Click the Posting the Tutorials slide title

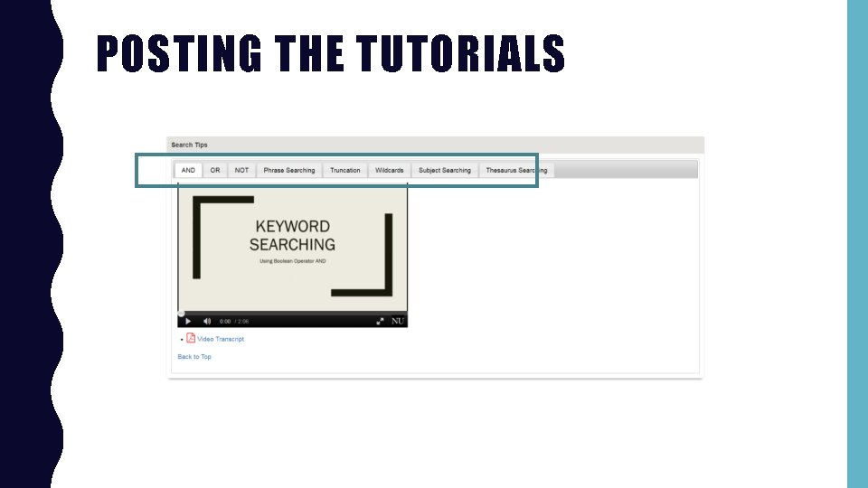331,53
